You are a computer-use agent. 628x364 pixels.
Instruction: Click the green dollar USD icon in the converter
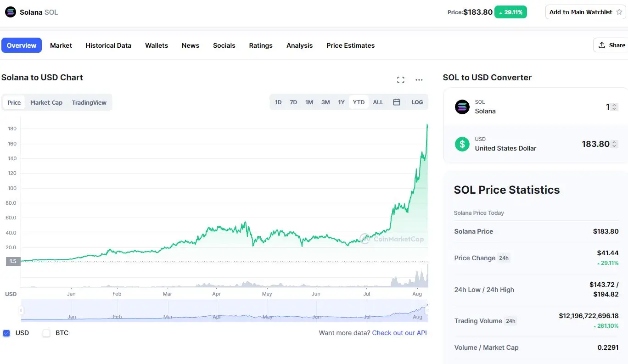[462, 144]
